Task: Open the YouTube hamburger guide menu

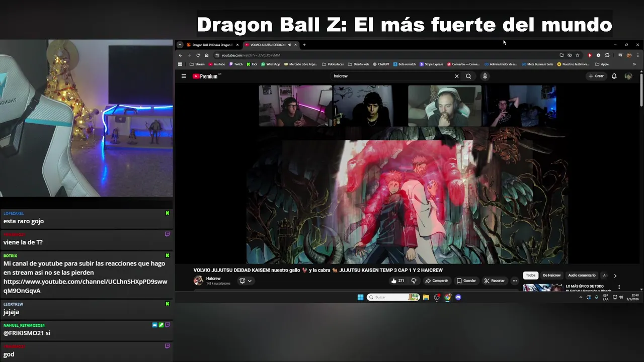Action: point(184,76)
